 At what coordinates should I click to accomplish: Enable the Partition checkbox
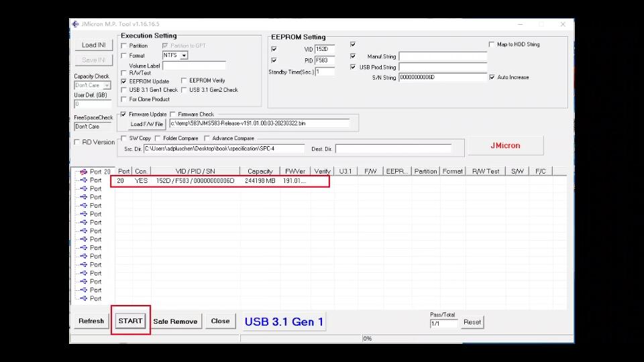(x=123, y=46)
